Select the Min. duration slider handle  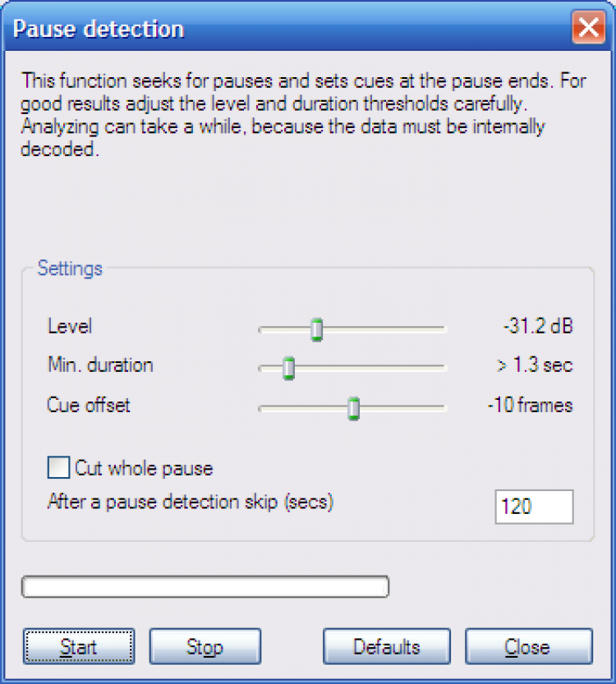288,368
